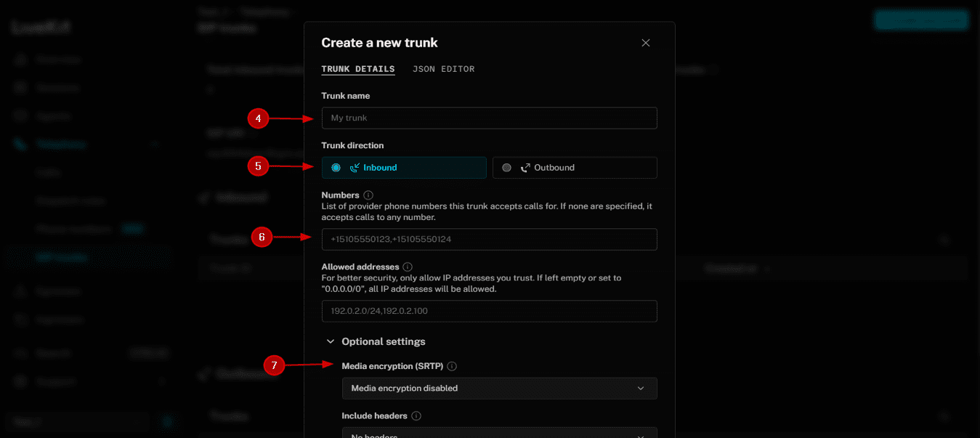Select the Inbound direction radio button

336,168
